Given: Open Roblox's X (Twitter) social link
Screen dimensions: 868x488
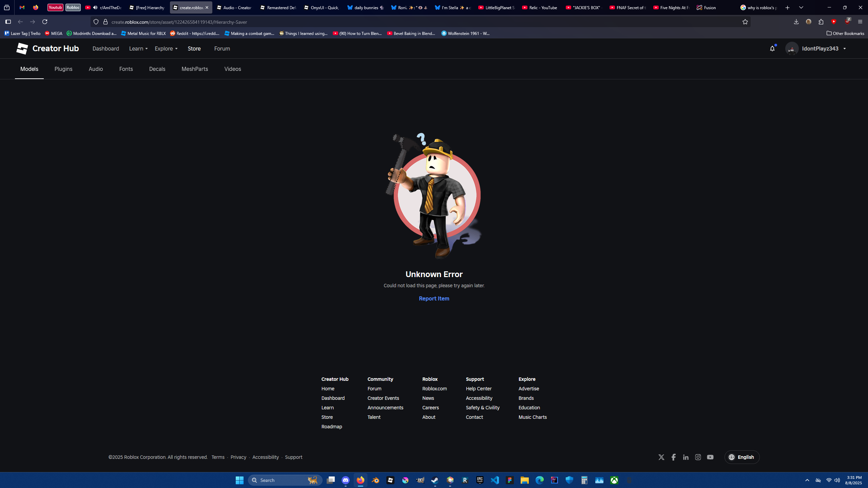Looking at the screenshot, I should coord(661,457).
